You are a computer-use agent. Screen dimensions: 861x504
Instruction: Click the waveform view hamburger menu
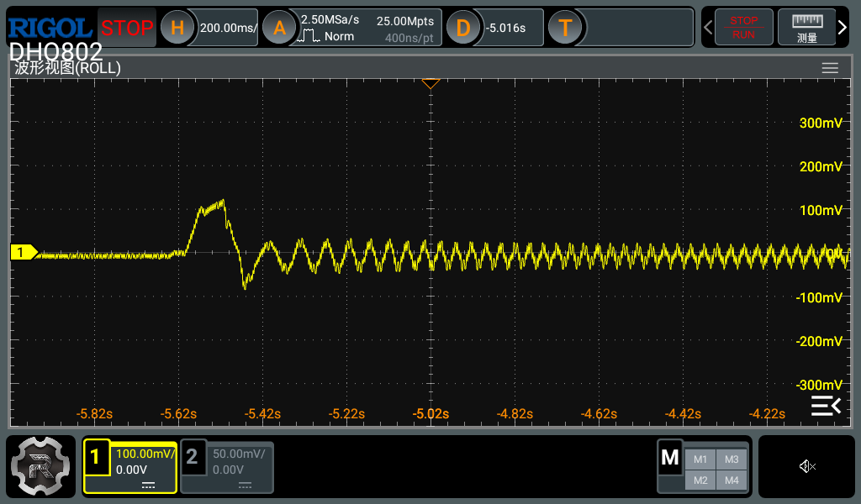click(x=830, y=68)
